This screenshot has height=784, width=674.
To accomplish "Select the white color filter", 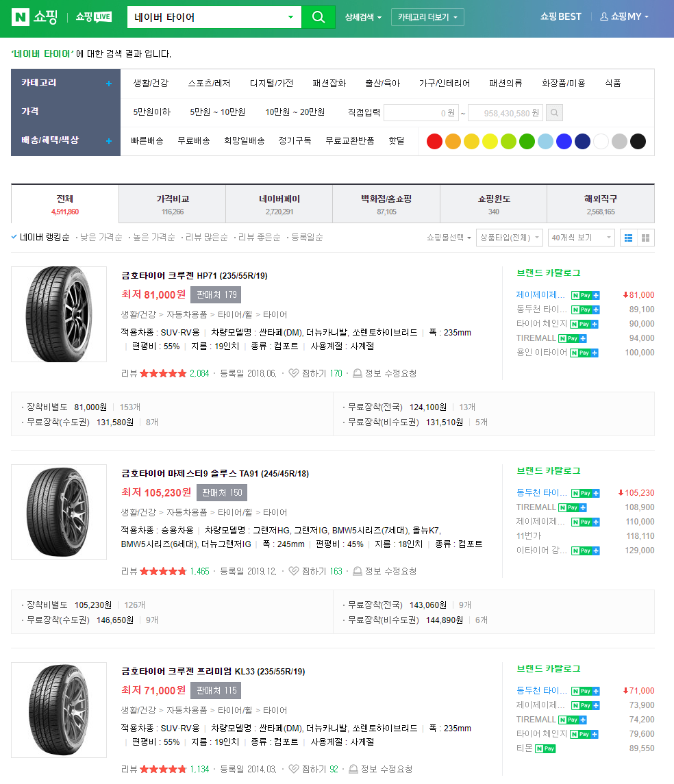I will [601, 142].
